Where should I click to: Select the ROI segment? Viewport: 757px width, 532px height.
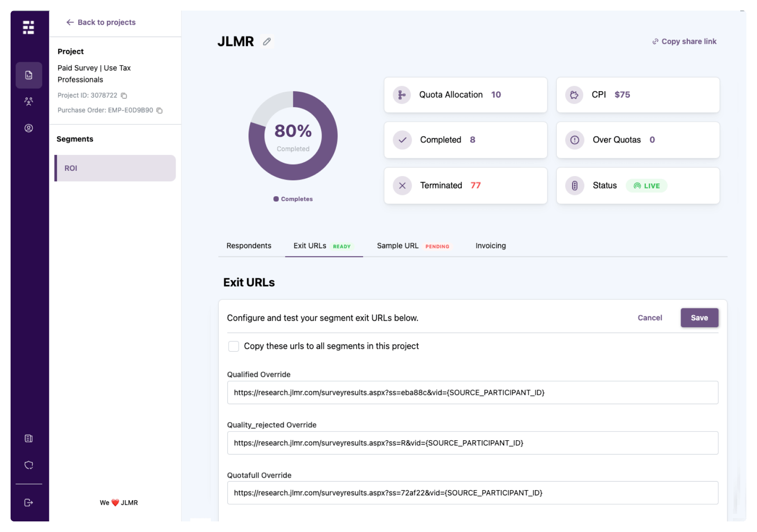(x=115, y=168)
